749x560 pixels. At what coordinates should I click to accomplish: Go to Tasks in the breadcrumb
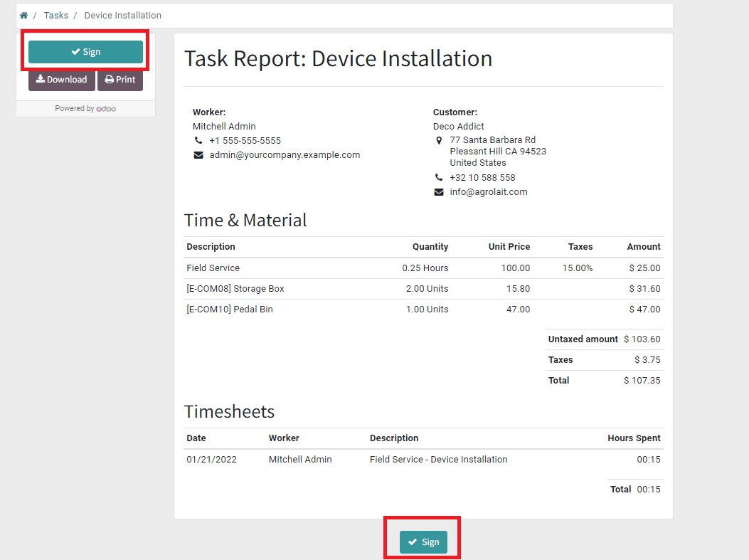coord(56,15)
